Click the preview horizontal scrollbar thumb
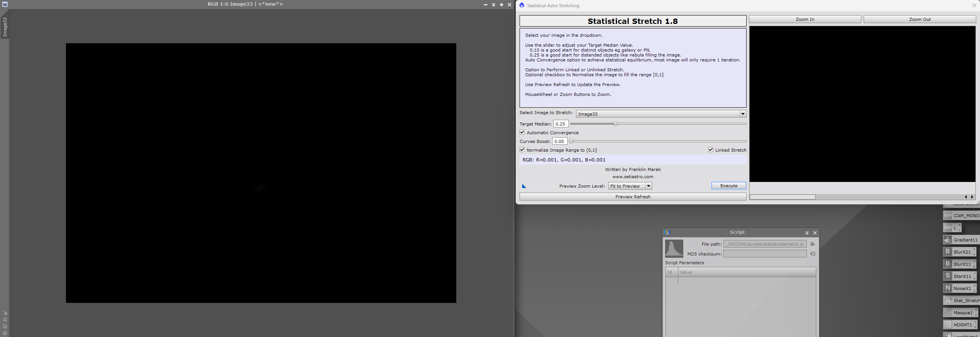Image resolution: width=980 pixels, height=337 pixels. (783, 197)
